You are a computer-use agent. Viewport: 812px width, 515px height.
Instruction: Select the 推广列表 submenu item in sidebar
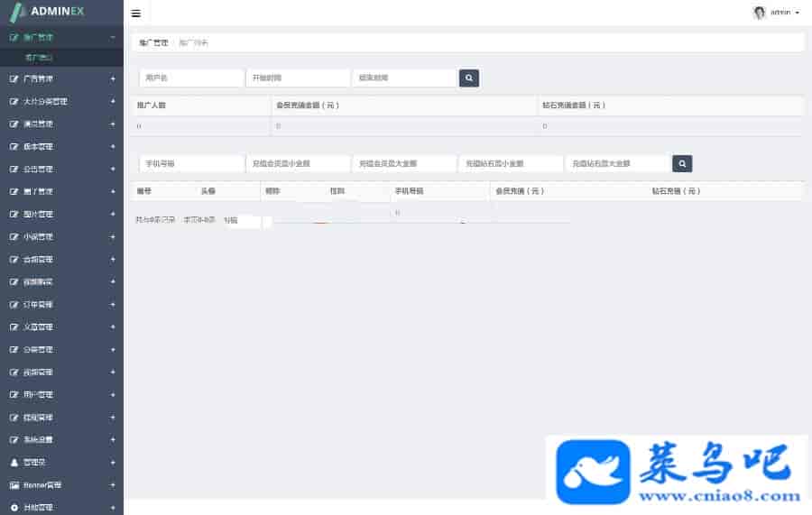pyautogui.click(x=39, y=58)
